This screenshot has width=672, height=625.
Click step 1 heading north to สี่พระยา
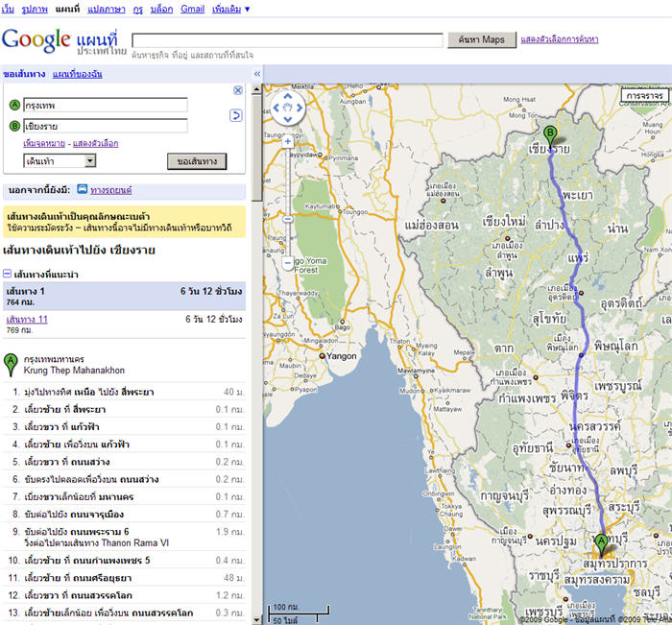coord(124,392)
